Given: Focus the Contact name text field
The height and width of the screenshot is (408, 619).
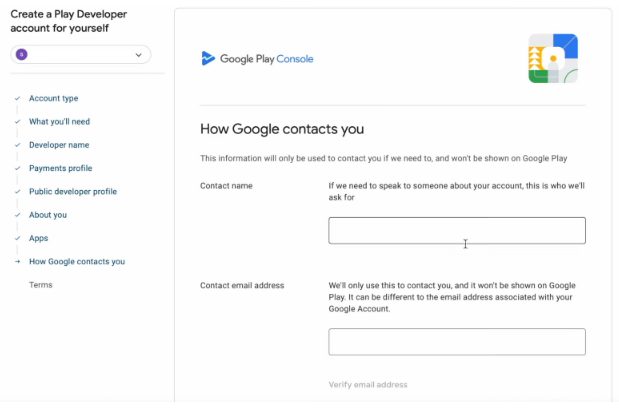Looking at the screenshot, I should click(x=456, y=231).
